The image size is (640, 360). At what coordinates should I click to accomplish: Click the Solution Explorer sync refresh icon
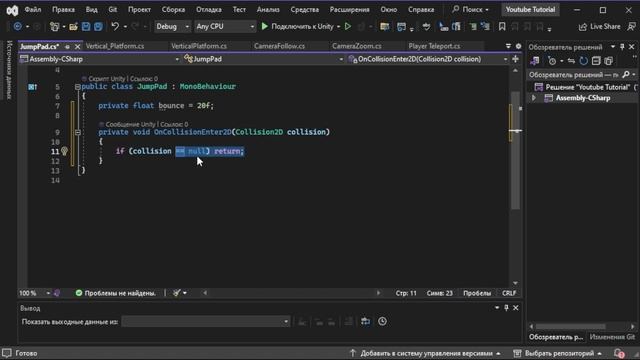pyautogui.click(x=584, y=61)
